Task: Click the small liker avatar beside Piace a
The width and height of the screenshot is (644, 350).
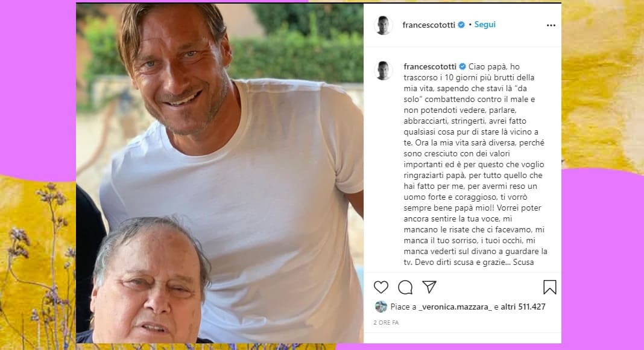Action: click(x=380, y=307)
